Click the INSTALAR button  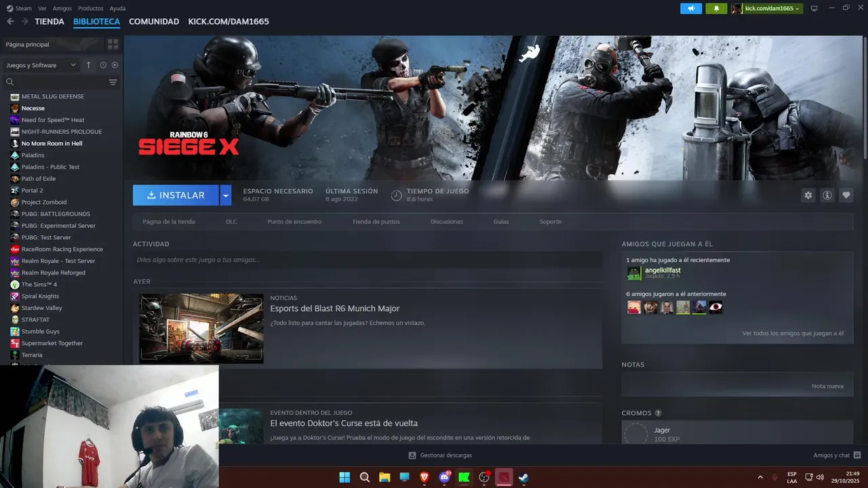click(x=176, y=195)
